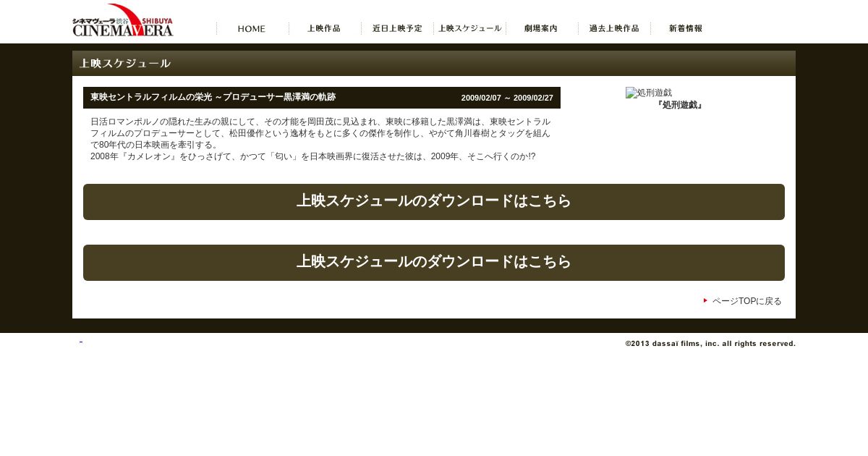Click the Cinemavera Shibuya logo
The height and width of the screenshot is (456, 868).
[x=123, y=20]
